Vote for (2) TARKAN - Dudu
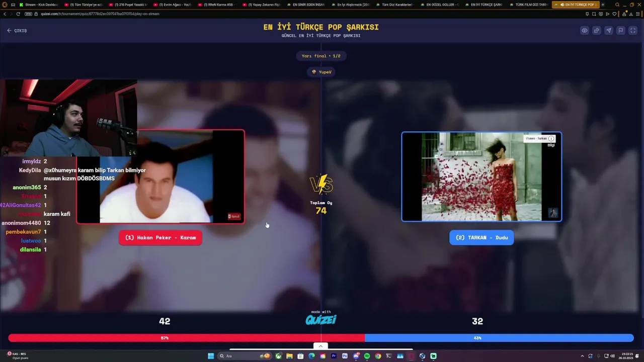The width and height of the screenshot is (644, 362). (481, 237)
